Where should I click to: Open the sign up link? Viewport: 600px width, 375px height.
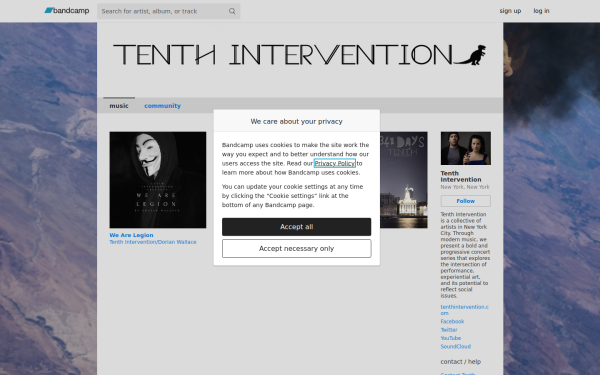tap(510, 11)
